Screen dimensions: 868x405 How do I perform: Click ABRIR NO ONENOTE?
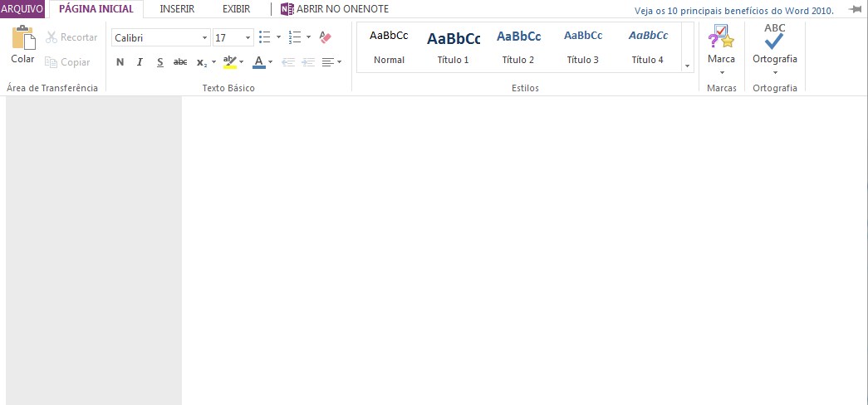pos(335,9)
